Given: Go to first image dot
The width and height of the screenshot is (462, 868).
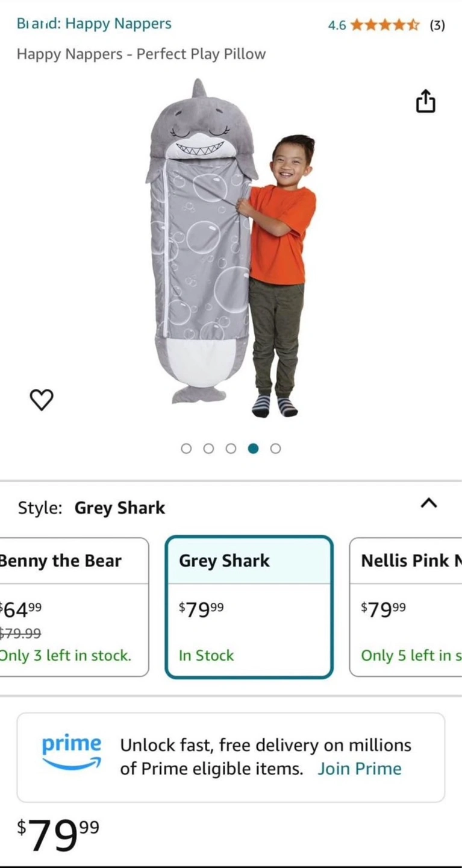Looking at the screenshot, I should coord(186,448).
